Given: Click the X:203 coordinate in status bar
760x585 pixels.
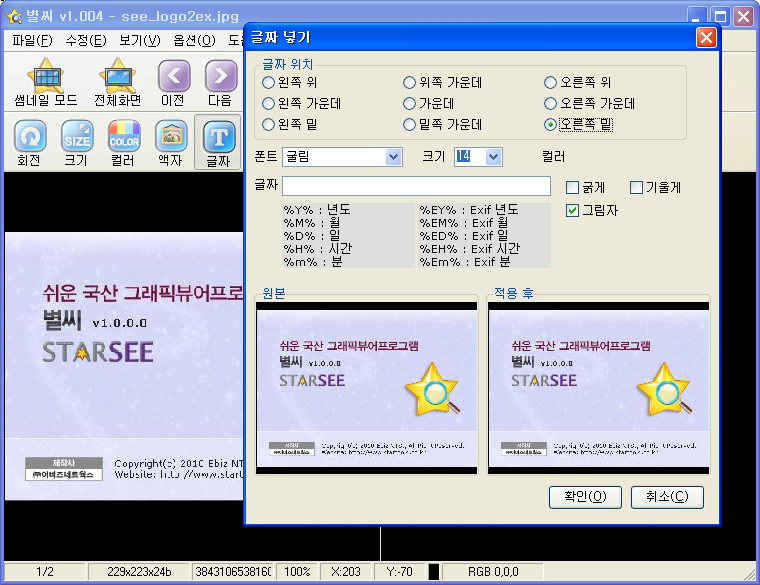Looking at the screenshot, I should (x=346, y=572).
